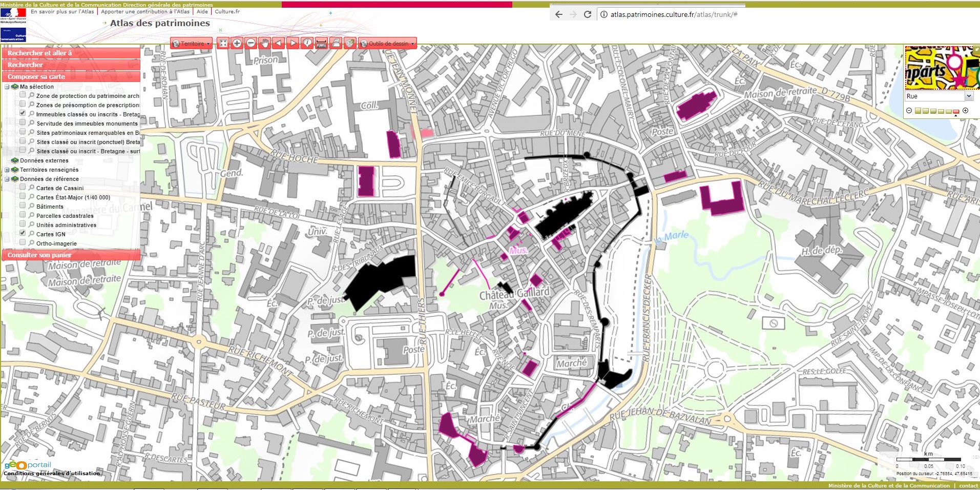
Task: Uncheck Immeubles classés ou inscrits layer
Action: [23, 113]
